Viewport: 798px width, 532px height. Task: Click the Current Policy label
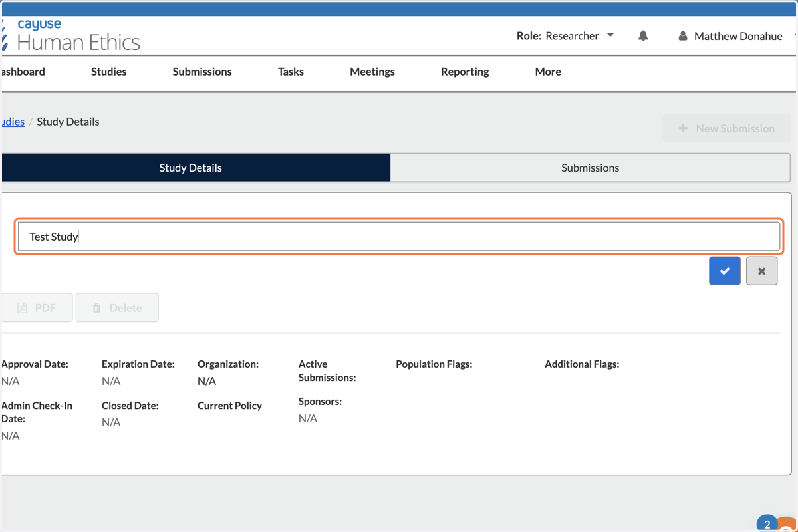(229, 406)
